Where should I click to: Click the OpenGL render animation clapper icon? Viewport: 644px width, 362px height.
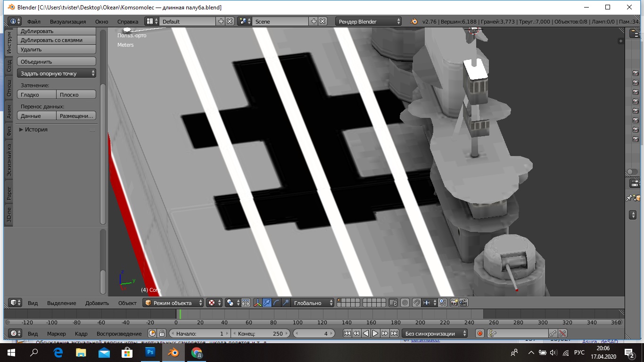click(x=463, y=303)
